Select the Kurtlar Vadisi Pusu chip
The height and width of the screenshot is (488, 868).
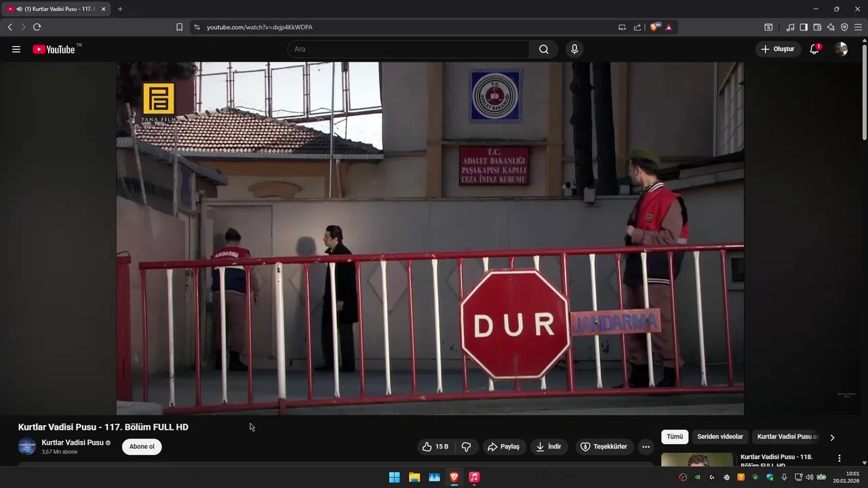point(787,437)
